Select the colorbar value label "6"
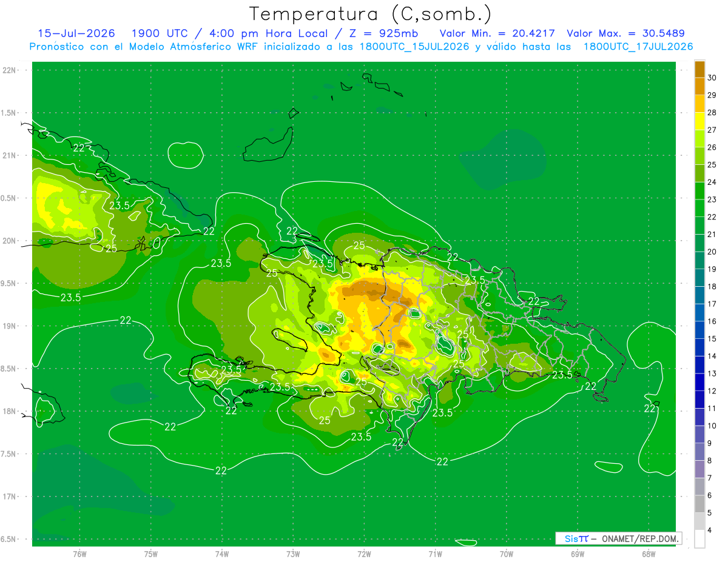The height and width of the screenshot is (562, 728). 710,496
